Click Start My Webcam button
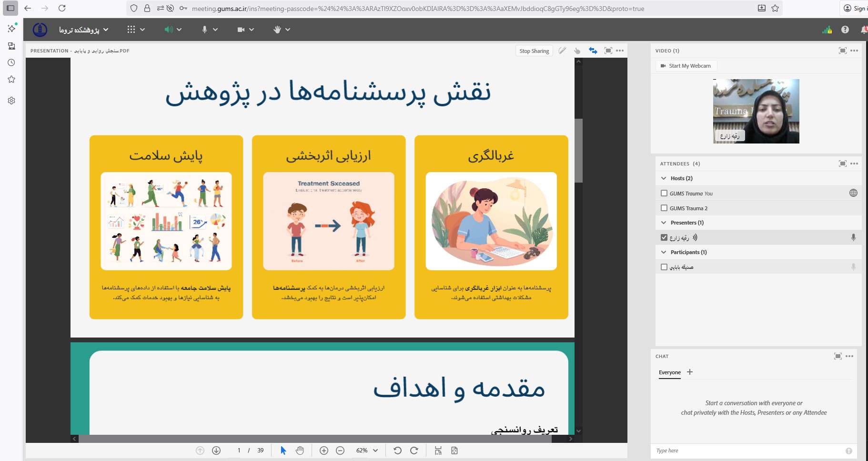 [686, 66]
